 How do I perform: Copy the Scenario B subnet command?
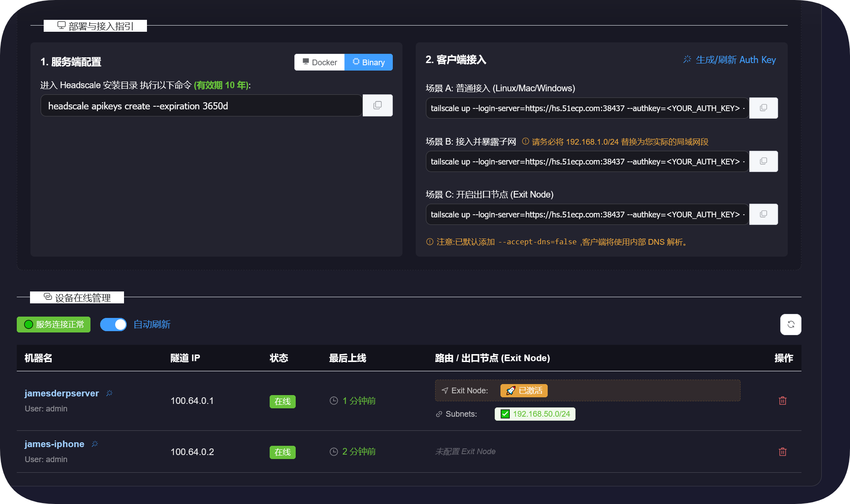pos(763,161)
